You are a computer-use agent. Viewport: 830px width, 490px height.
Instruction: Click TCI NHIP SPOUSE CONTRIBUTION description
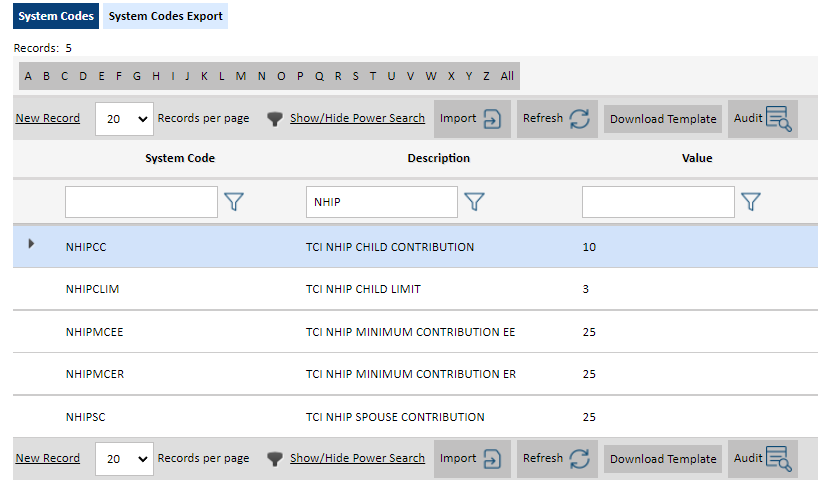[395, 417]
